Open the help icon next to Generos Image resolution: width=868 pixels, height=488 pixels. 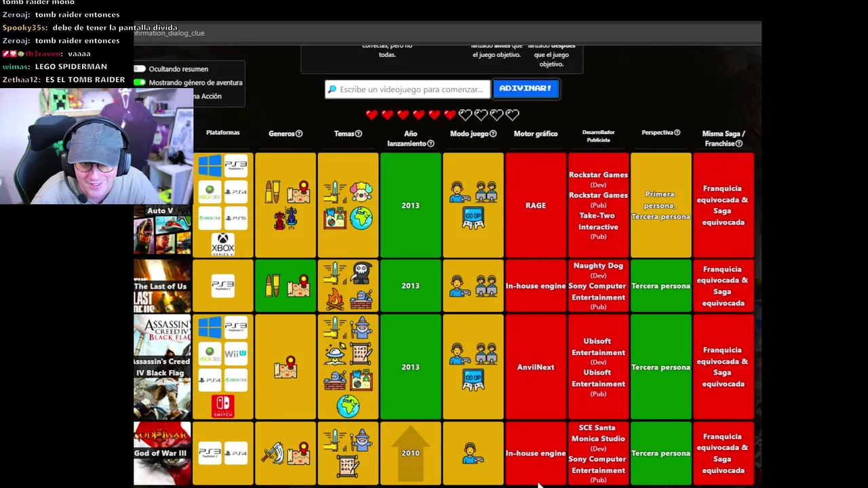click(x=299, y=134)
